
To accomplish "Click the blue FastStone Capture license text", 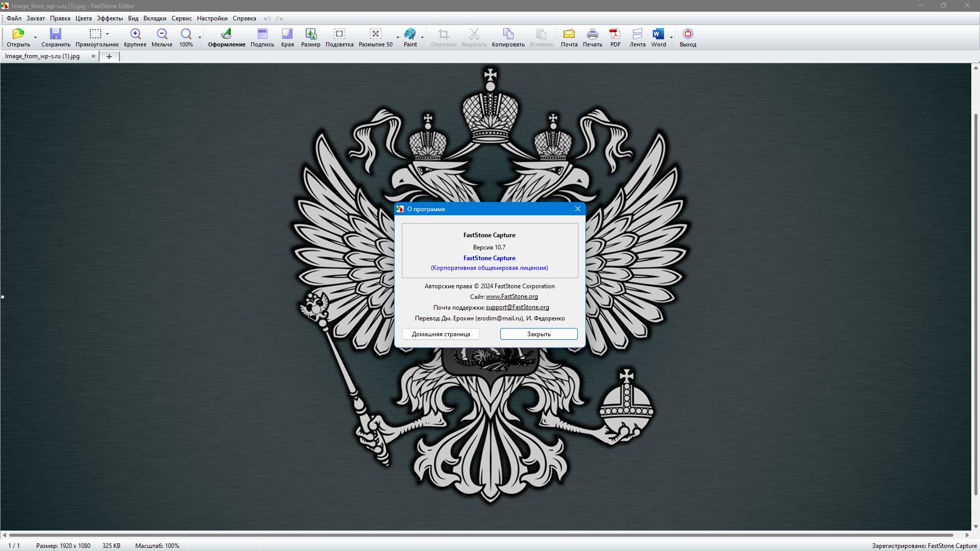I will click(x=489, y=258).
